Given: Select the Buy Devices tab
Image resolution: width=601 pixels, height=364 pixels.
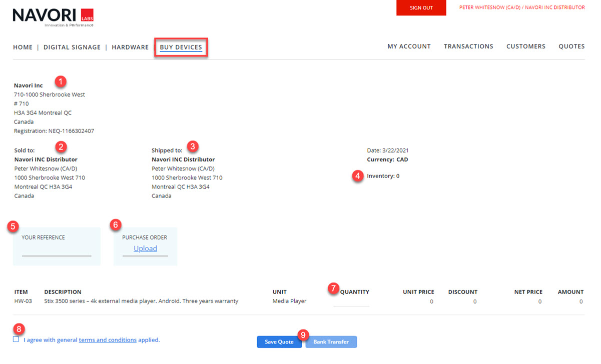Looking at the screenshot, I should tap(181, 47).
